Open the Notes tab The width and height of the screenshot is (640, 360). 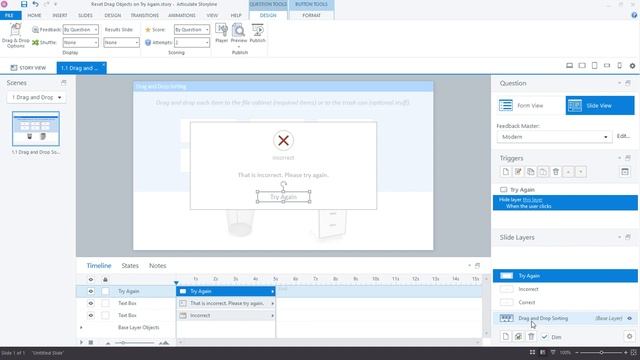coord(158,266)
